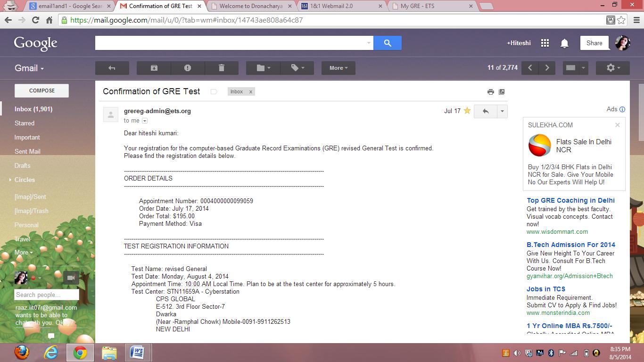
Task: Open the More actions dropdown
Action: [x=339, y=68]
